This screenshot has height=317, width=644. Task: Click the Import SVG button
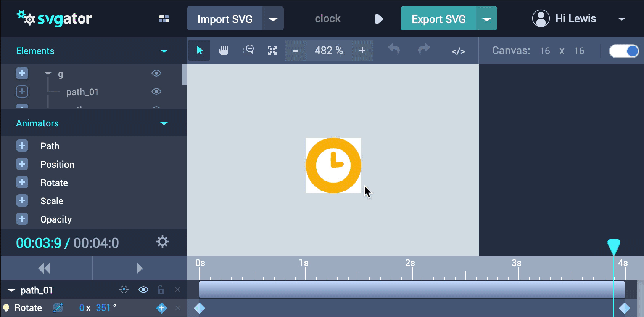click(x=225, y=19)
